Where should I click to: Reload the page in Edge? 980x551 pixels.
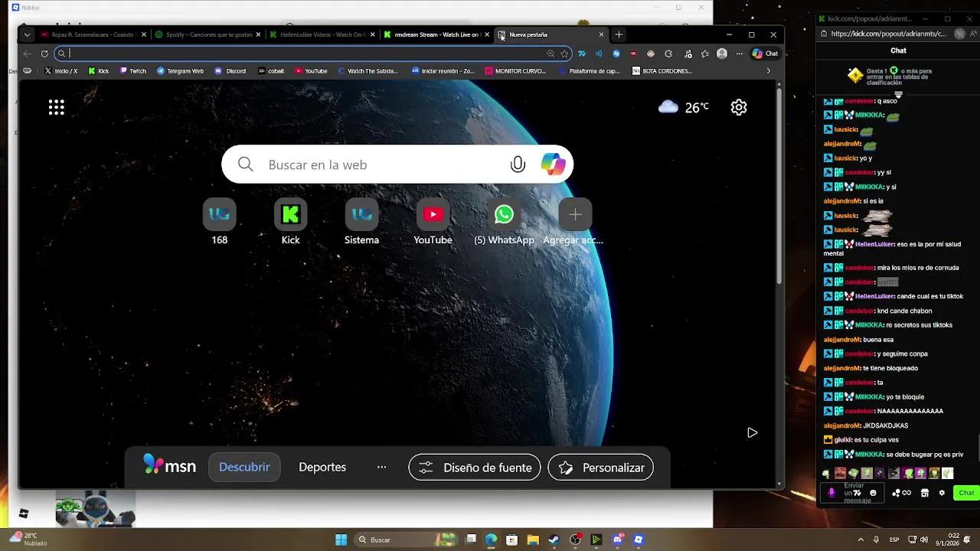tap(44, 54)
